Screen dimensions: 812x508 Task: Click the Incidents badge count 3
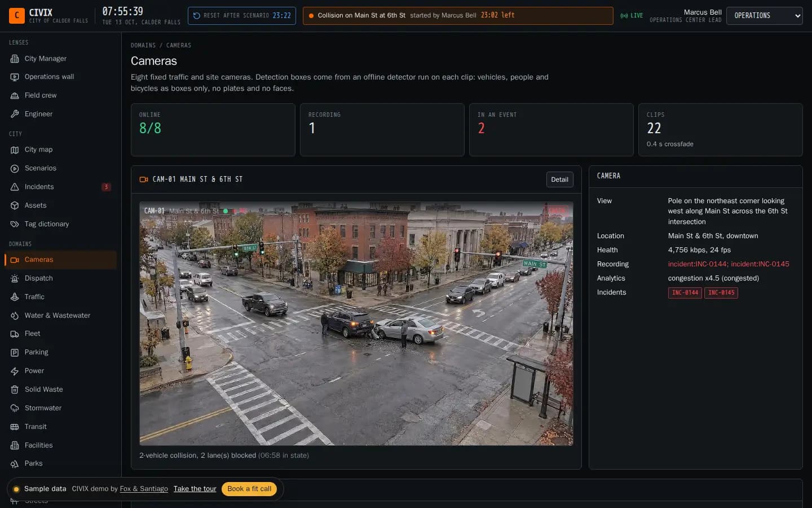click(x=106, y=187)
